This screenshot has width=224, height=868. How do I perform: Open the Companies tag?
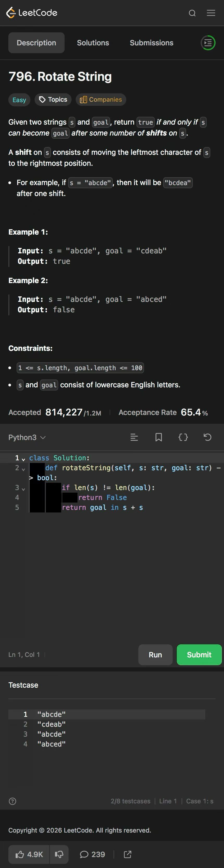[101, 100]
